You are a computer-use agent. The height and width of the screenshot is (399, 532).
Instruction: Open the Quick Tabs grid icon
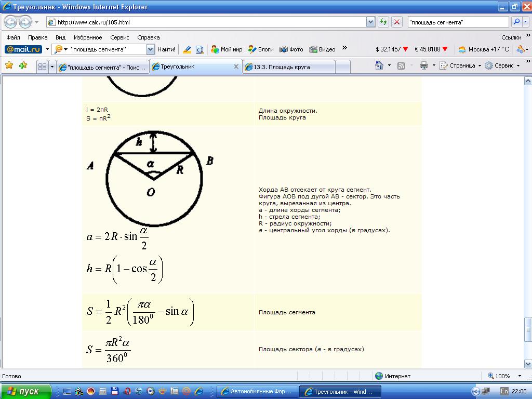tap(43, 66)
